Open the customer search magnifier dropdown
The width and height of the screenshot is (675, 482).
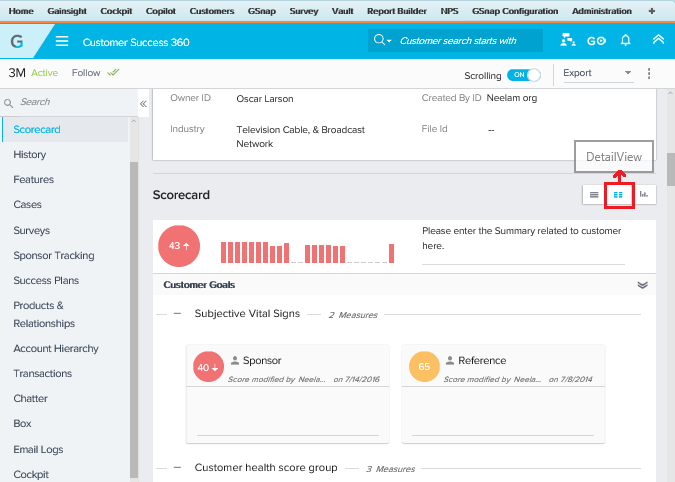click(x=382, y=40)
